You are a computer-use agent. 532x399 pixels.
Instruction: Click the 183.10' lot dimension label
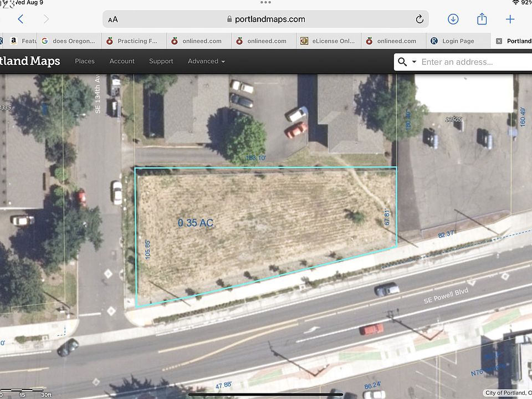click(256, 158)
